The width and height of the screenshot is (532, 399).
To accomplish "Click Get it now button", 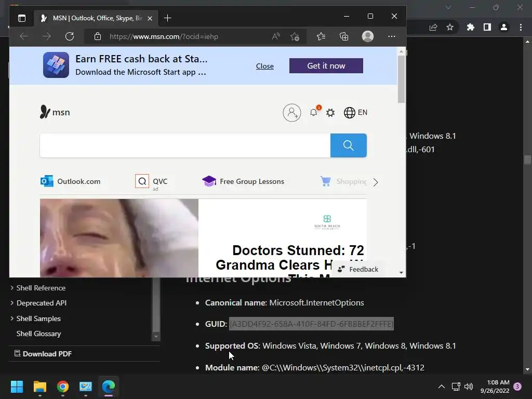I will point(326,65).
